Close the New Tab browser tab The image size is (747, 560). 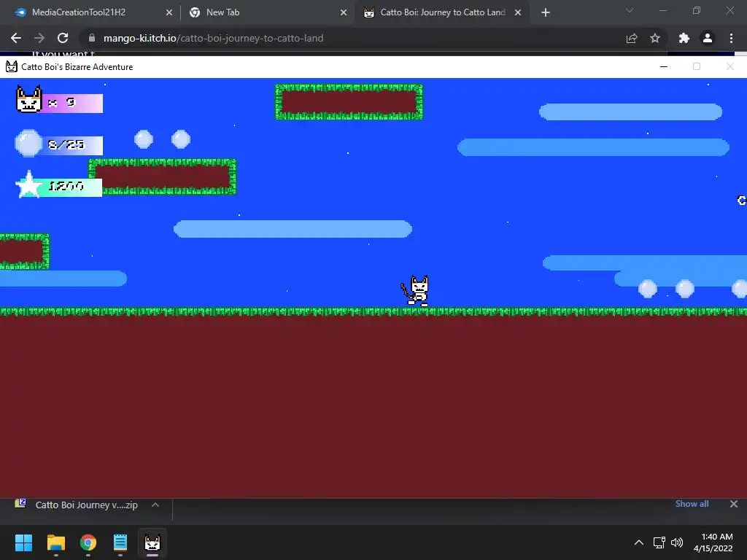344,13
